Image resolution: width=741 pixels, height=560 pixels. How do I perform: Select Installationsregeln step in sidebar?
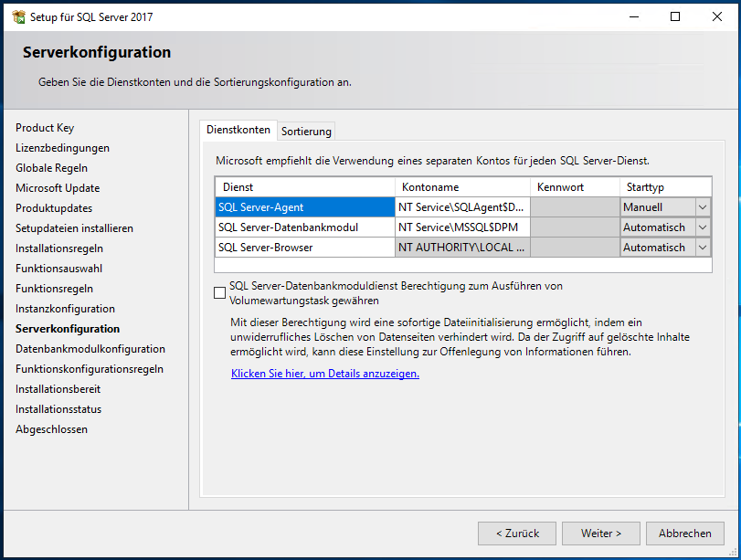59,248
